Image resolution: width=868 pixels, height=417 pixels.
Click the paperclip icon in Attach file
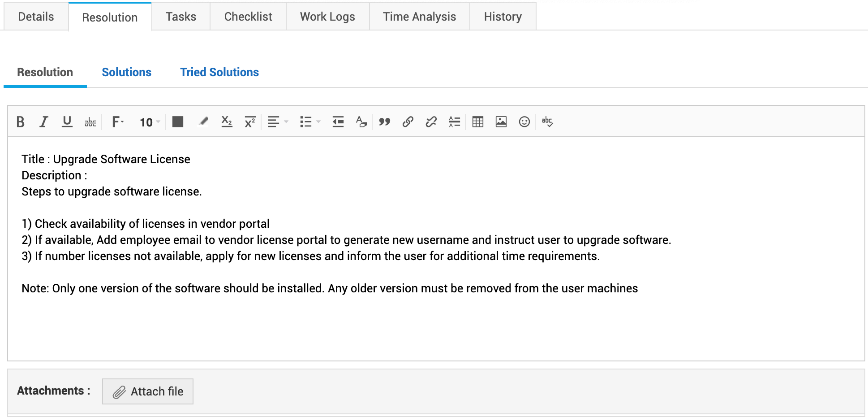tap(119, 392)
